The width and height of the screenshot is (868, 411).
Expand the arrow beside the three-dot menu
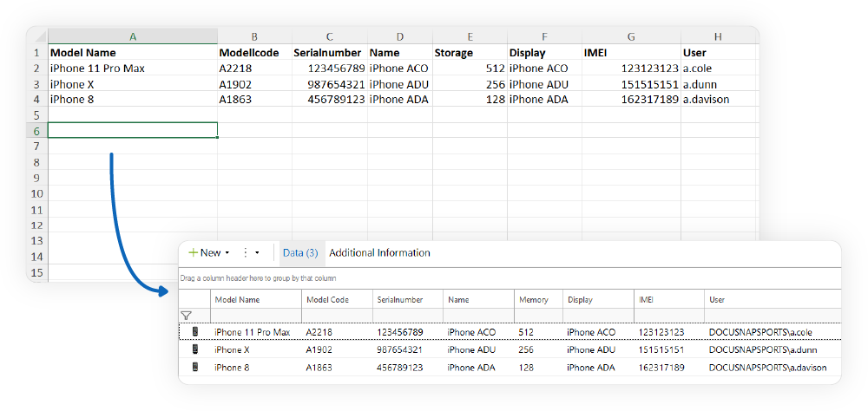pos(257,253)
